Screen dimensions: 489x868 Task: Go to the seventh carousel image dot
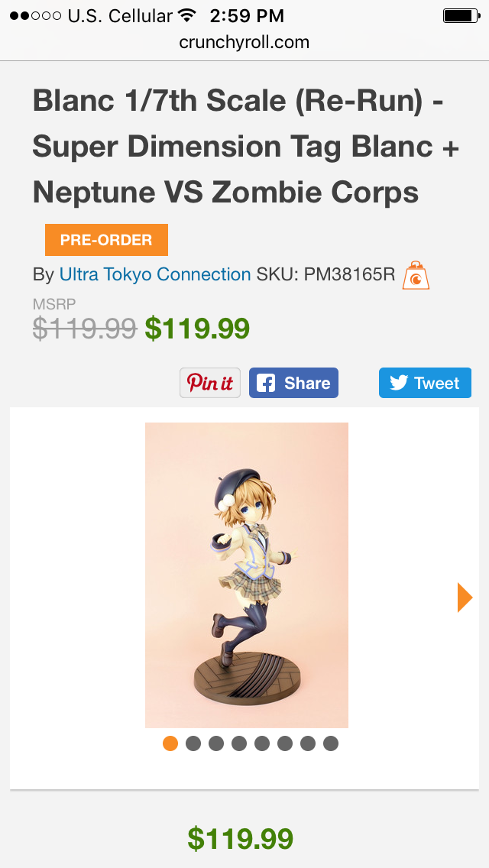pos(308,743)
